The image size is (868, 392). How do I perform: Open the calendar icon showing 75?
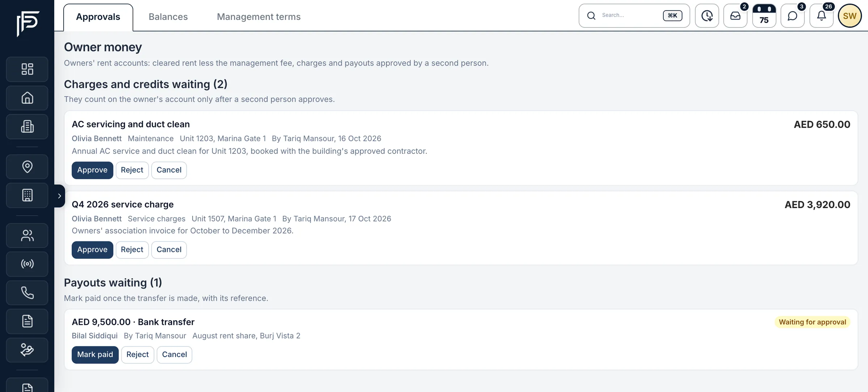[x=764, y=16]
